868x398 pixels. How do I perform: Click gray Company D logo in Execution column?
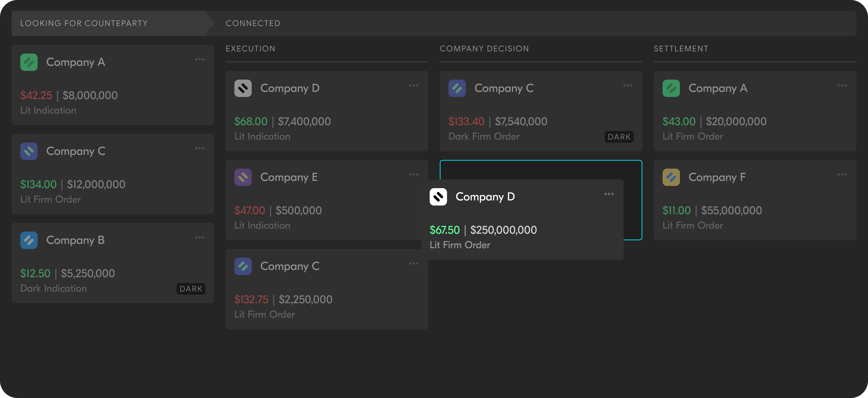point(243,88)
